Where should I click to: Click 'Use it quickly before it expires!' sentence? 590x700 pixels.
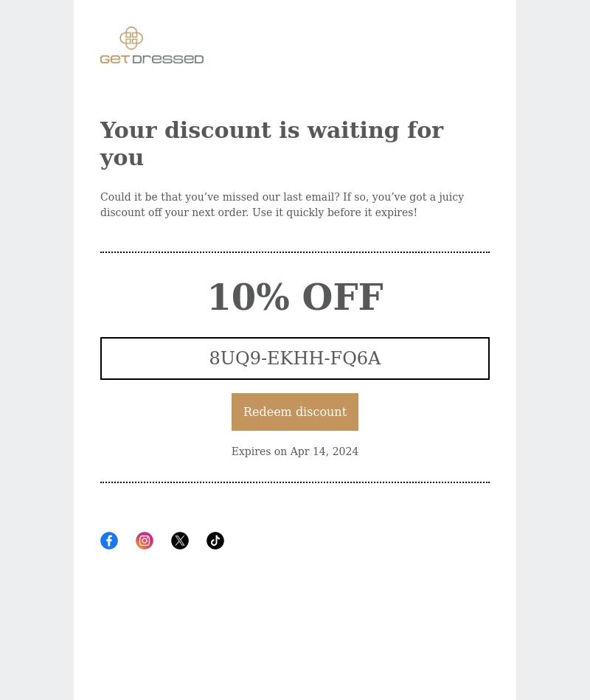click(335, 212)
